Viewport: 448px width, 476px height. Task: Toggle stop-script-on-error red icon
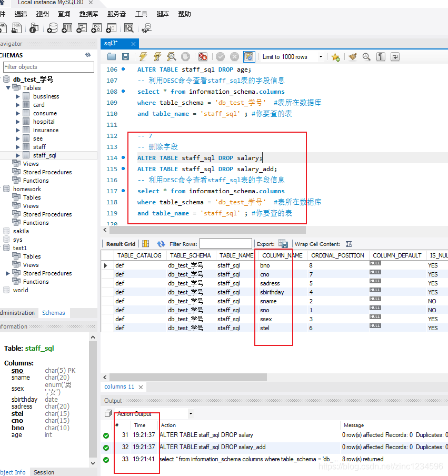(x=203, y=56)
